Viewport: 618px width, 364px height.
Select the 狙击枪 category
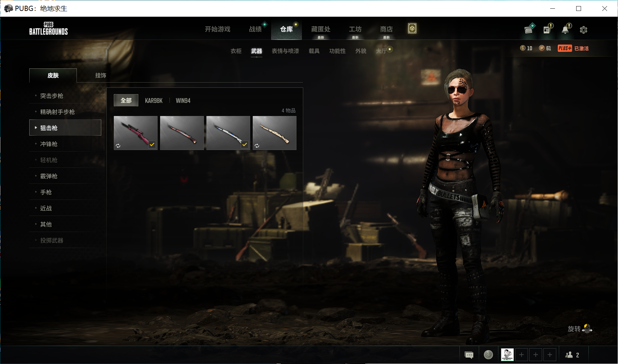(x=65, y=128)
